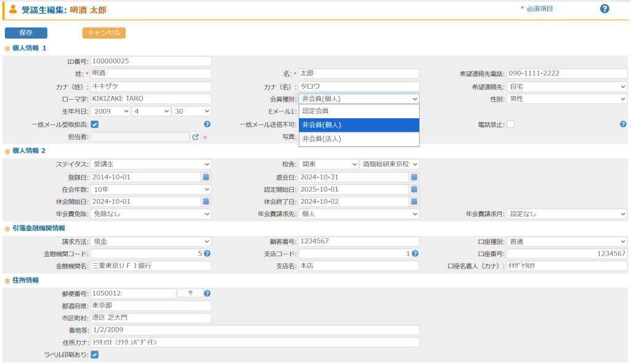
Task: Open the 性別 dropdown
Action: [x=567, y=99]
